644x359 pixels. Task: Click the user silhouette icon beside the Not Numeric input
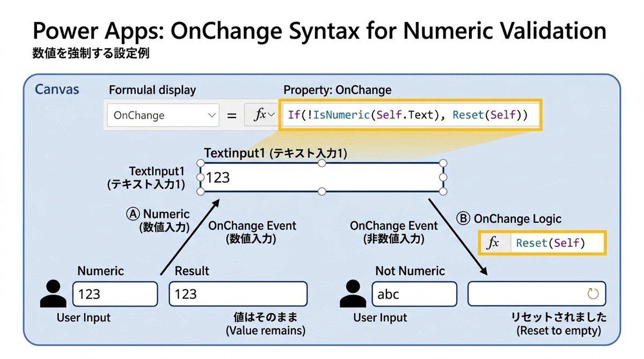[x=353, y=294]
